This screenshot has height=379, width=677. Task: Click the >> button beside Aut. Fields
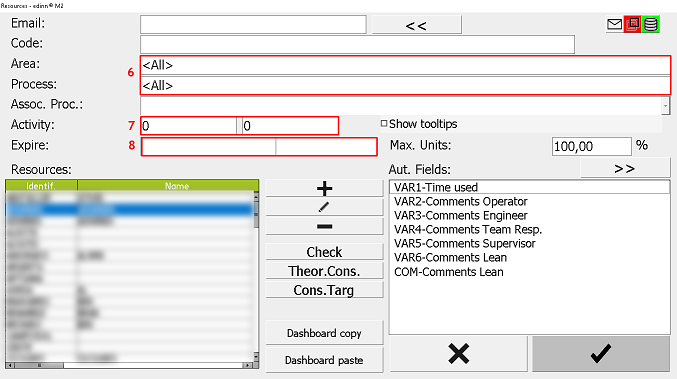coord(625,168)
